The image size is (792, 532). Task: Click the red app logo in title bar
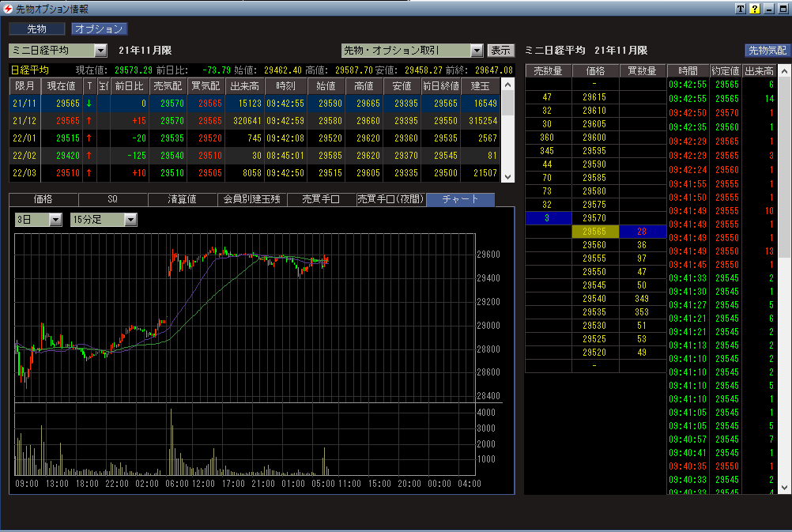(x=8, y=9)
